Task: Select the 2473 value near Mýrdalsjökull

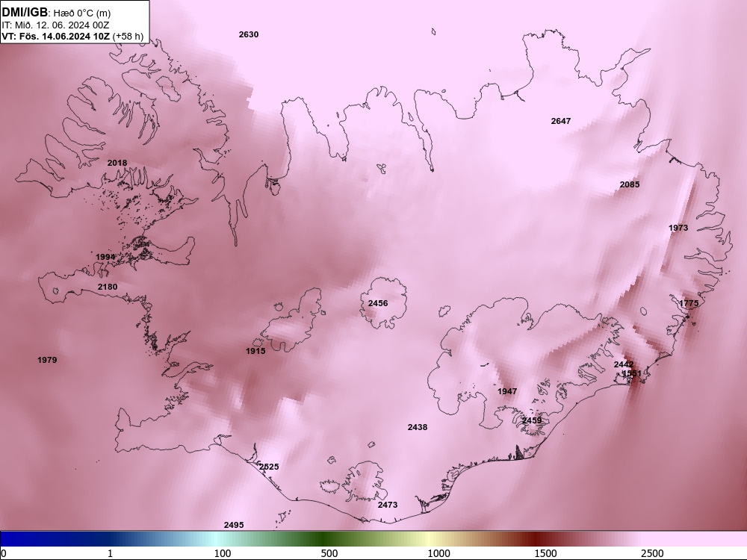Action: 387,505
